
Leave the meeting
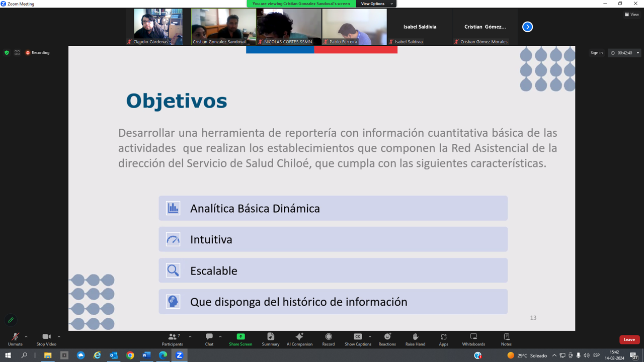[x=629, y=339]
